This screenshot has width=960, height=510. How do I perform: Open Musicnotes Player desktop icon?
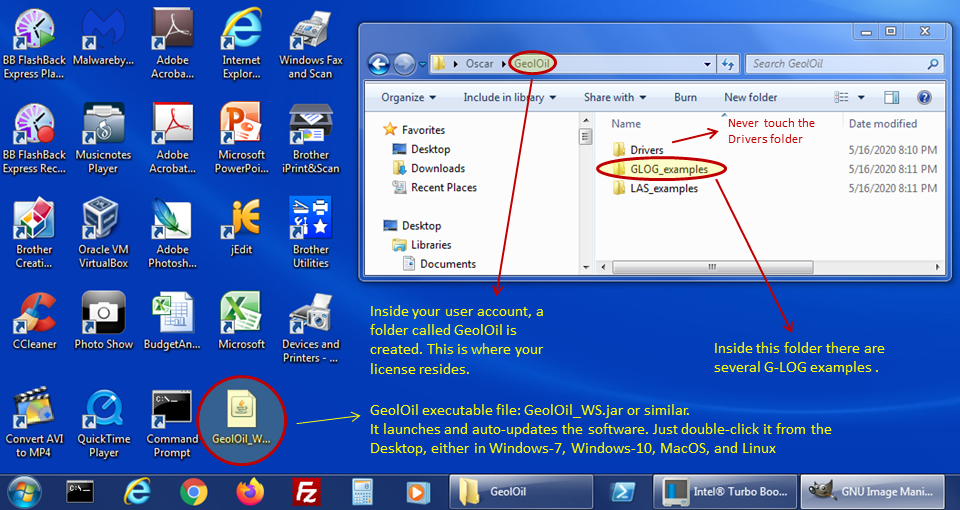pos(103,139)
